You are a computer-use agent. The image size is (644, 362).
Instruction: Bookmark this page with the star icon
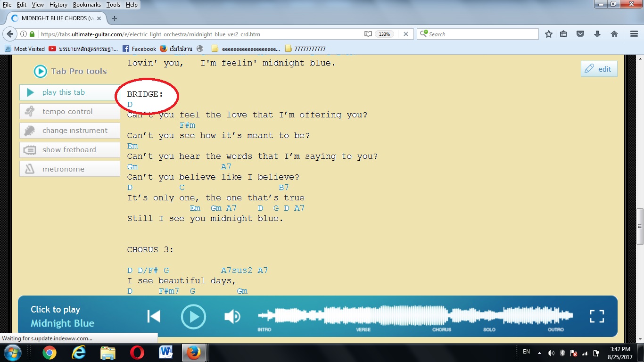(x=549, y=34)
